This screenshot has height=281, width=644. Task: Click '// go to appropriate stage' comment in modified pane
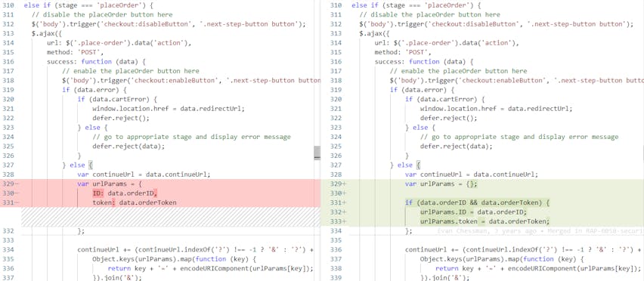point(519,137)
